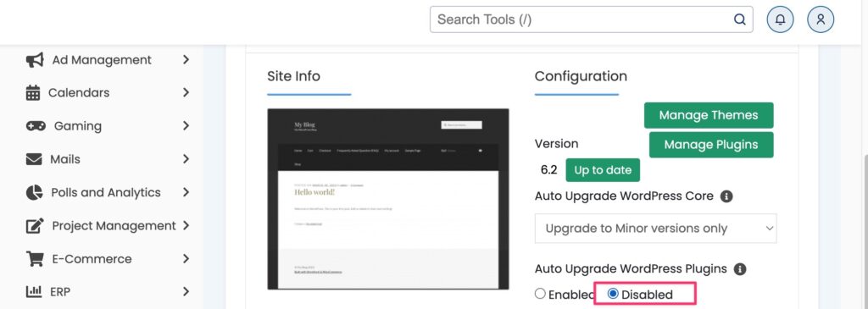This screenshot has height=309, width=868.
Task: Click the Site Info heading
Action: pos(293,75)
